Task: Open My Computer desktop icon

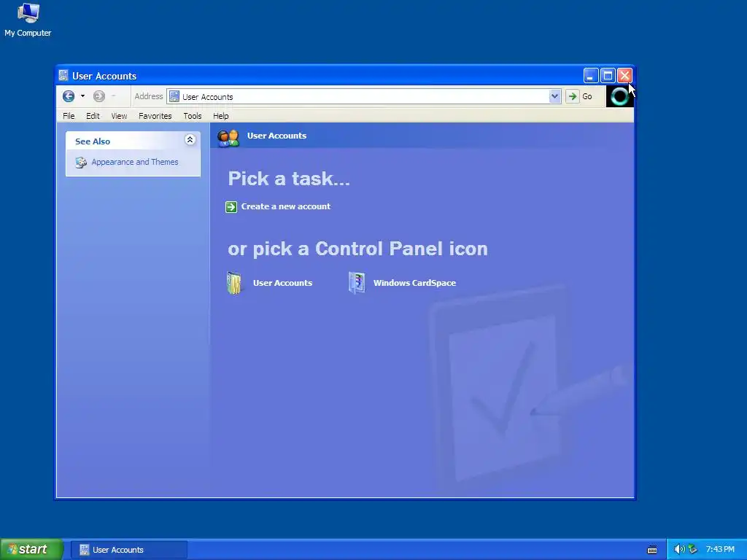Action: pyautogui.click(x=28, y=20)
